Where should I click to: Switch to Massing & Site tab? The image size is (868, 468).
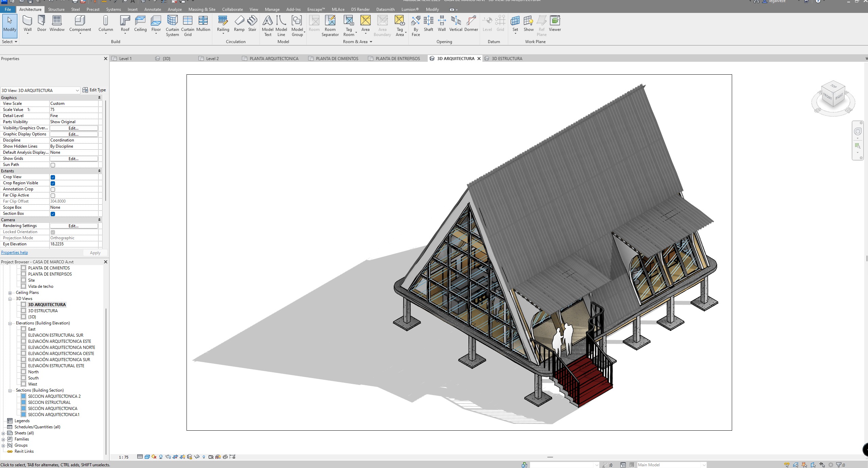click(x=202, y=10)
